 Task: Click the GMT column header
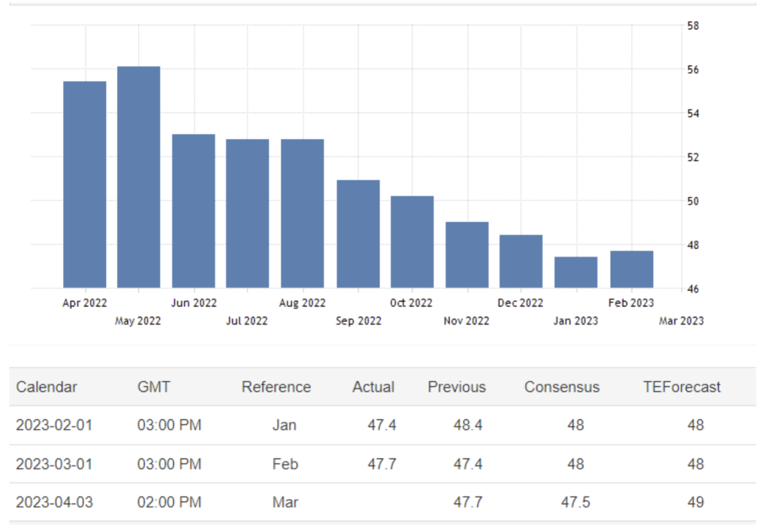[x=154, y=387]
